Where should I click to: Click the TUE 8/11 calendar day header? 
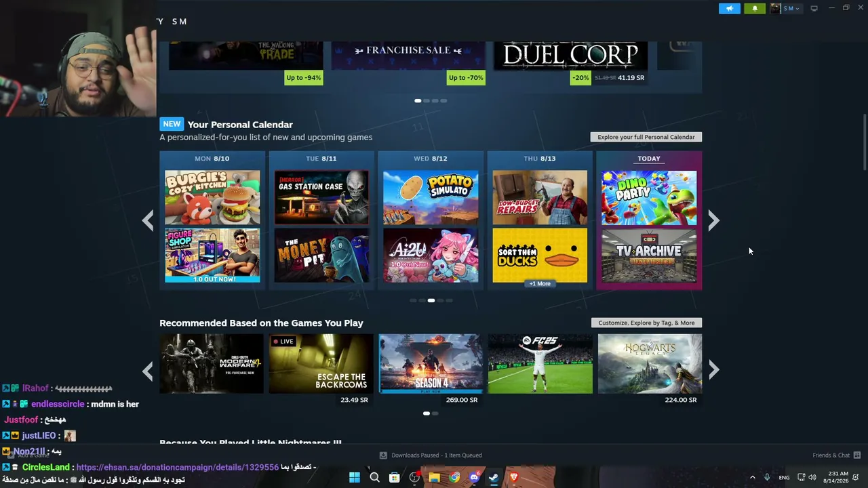pyautogui.click(x=321, y=159)
